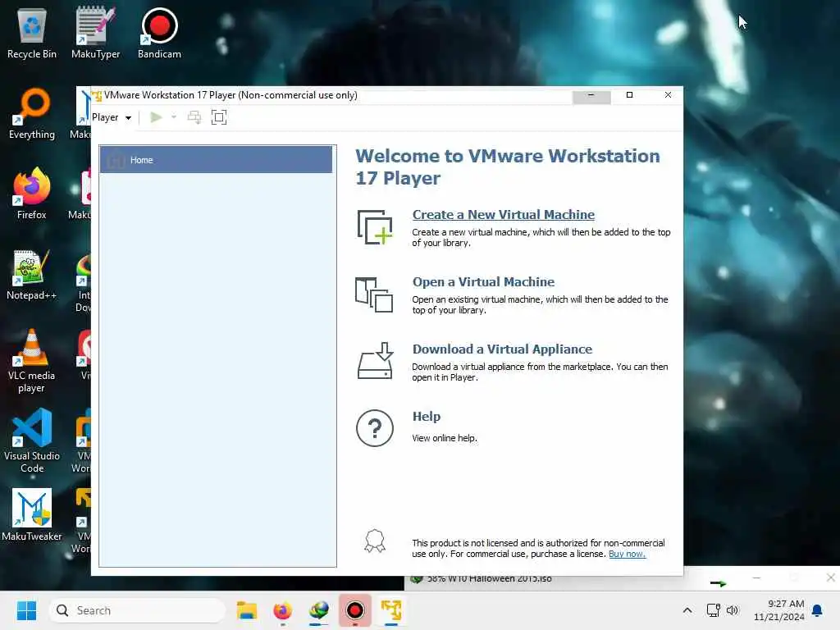Click Download a Virtual Appliance link

click(x=502, y=349)
